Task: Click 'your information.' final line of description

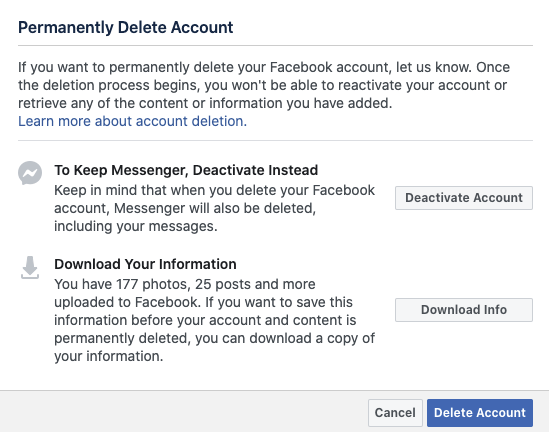Action: coord(109,356)
